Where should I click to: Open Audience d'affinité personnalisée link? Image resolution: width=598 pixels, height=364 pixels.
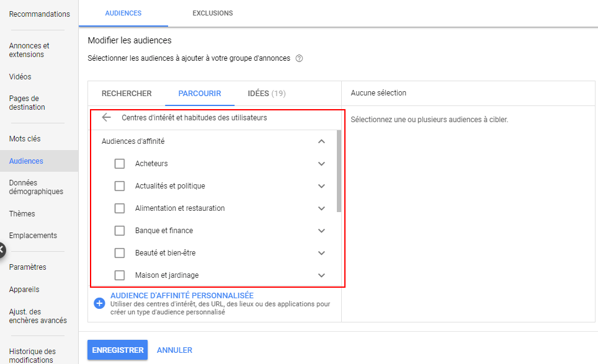[182, 296]
